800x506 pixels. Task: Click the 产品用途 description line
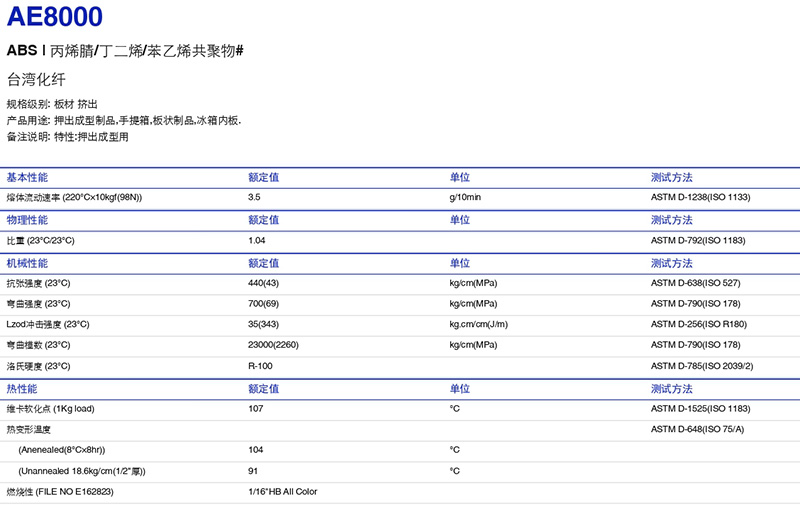tap(124, 120)
